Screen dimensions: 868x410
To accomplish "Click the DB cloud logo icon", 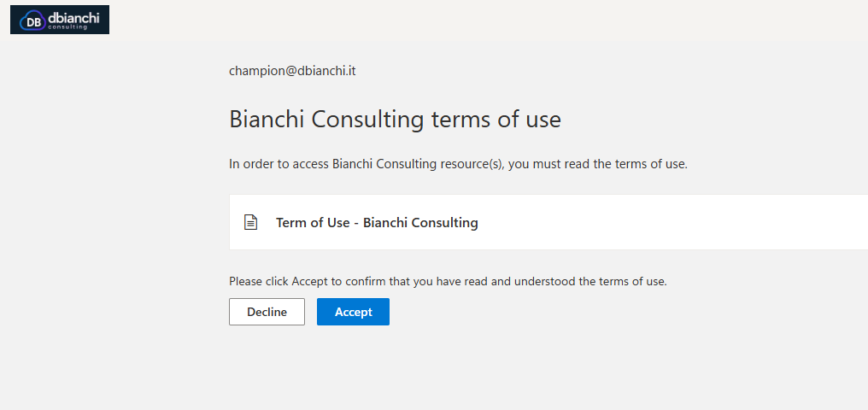I will point(32,21).
